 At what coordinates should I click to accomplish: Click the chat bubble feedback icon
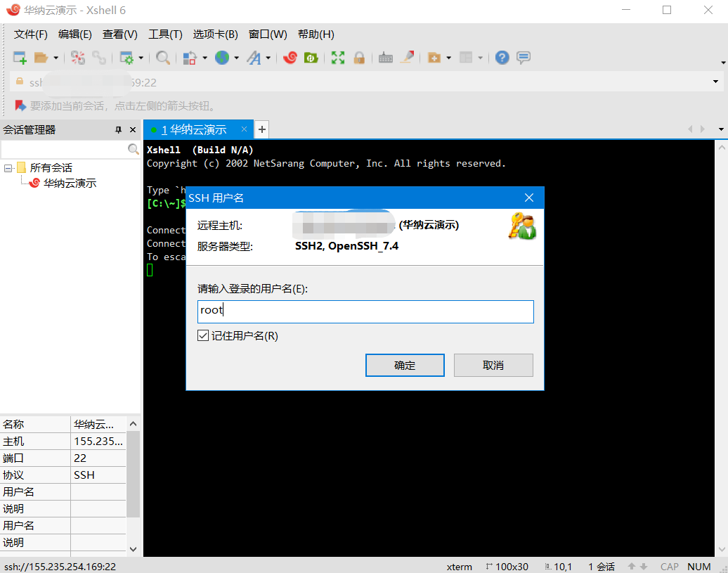(524, 58)
